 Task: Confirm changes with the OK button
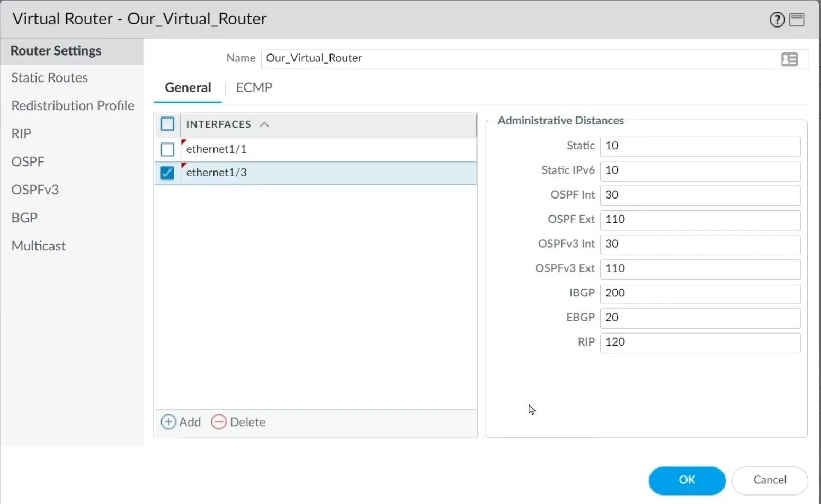(686, 480)
